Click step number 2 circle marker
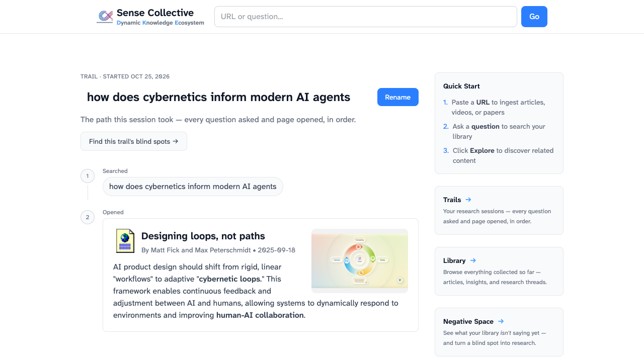 click(88, 217)
